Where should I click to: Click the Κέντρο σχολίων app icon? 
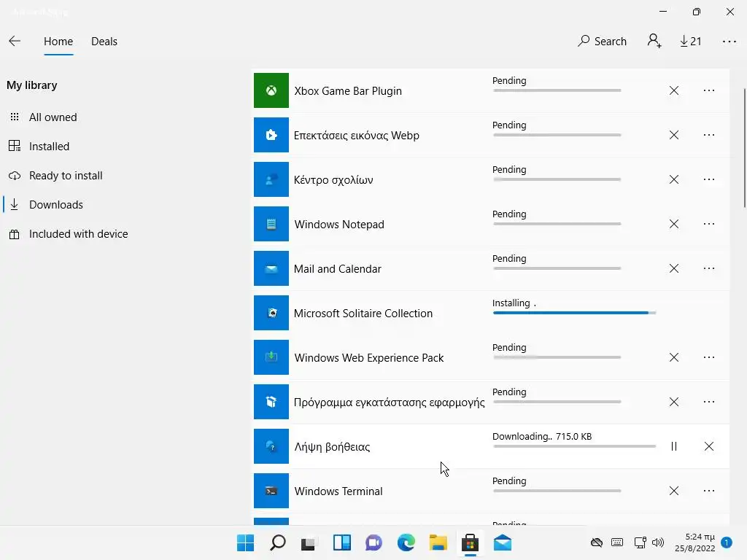pyautogui.click(x=271, y=179)
